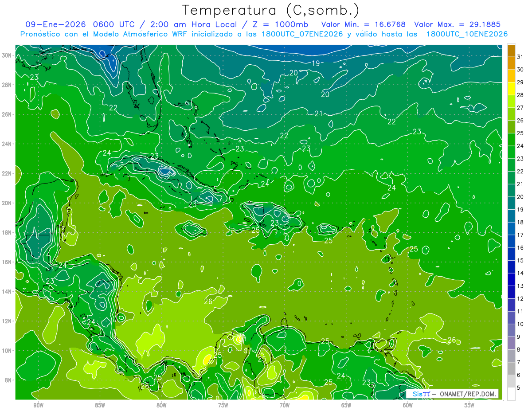Click the 60W longitude axis label

click(408, 405)
